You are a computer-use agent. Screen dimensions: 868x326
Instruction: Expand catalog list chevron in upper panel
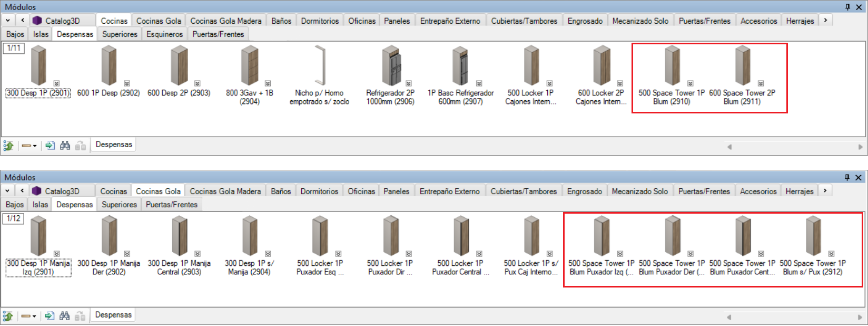point(8,21)
